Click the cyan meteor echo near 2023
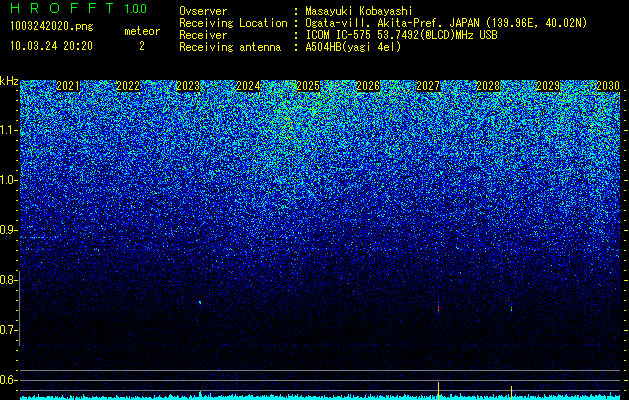Image resolution: width=629 pixels, height=400 pixels. pyautogui.click(x=200, y=303)
